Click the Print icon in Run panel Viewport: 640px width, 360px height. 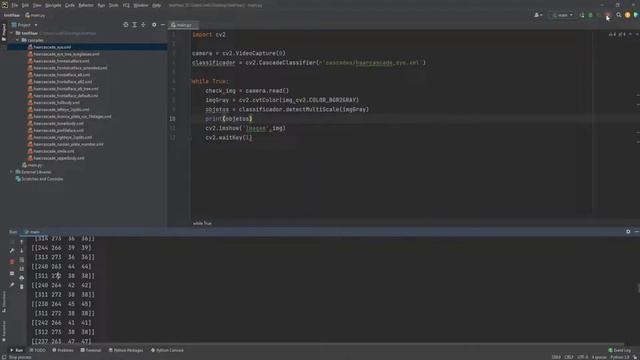(x=22, y=278)
